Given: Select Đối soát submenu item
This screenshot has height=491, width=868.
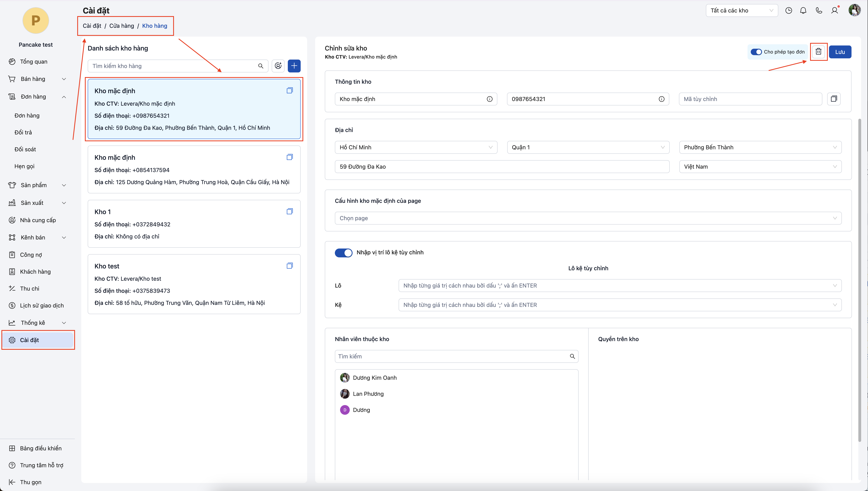Looking at the screenshot, I should [x=25, y=149].
